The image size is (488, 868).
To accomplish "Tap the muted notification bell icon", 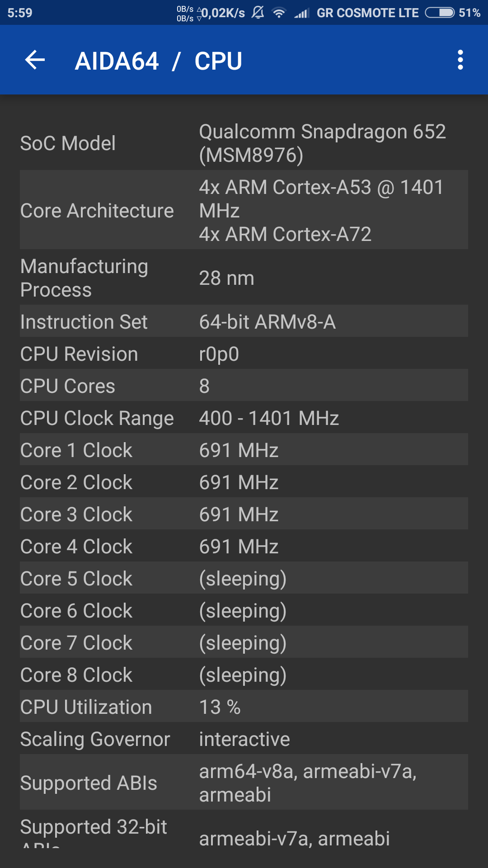I will coord(258,13).
